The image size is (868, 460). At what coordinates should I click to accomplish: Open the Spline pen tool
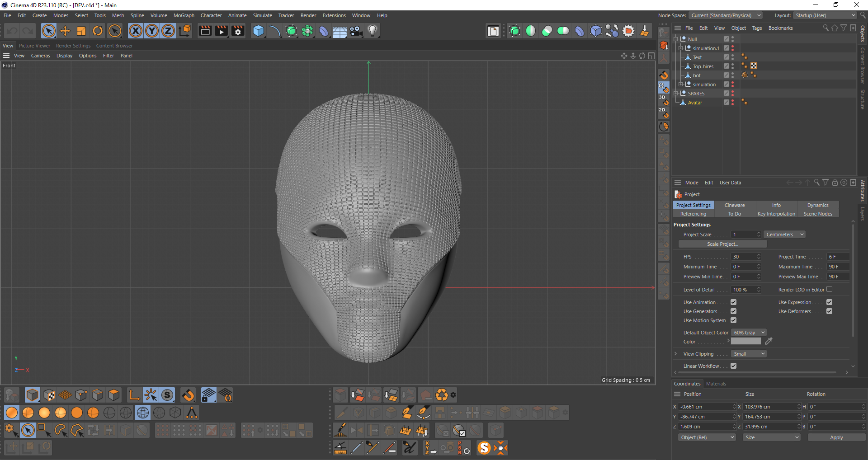[x=275, y=31]
